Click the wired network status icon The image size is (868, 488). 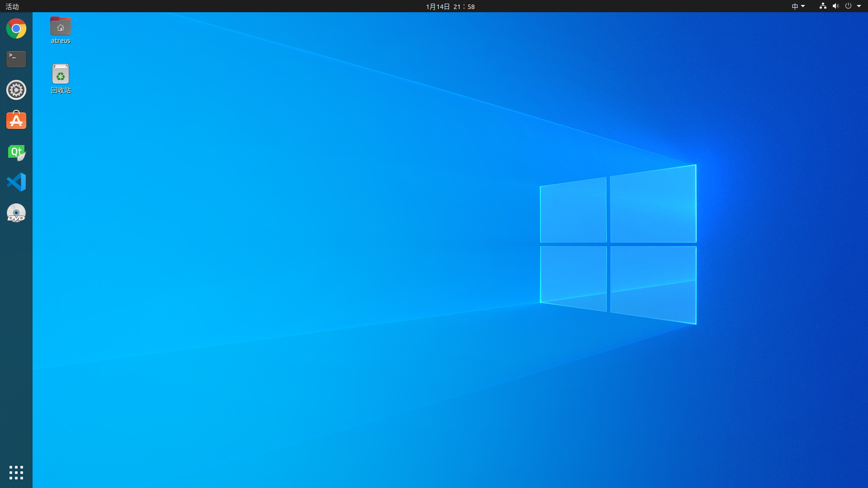pyautogui.click(x=823, y=6)
